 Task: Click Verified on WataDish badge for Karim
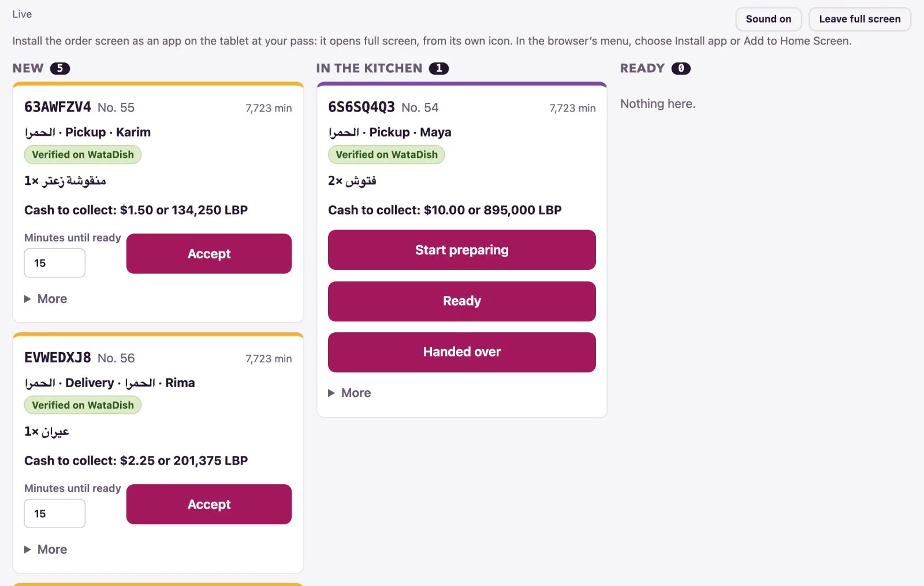point(83,155)
